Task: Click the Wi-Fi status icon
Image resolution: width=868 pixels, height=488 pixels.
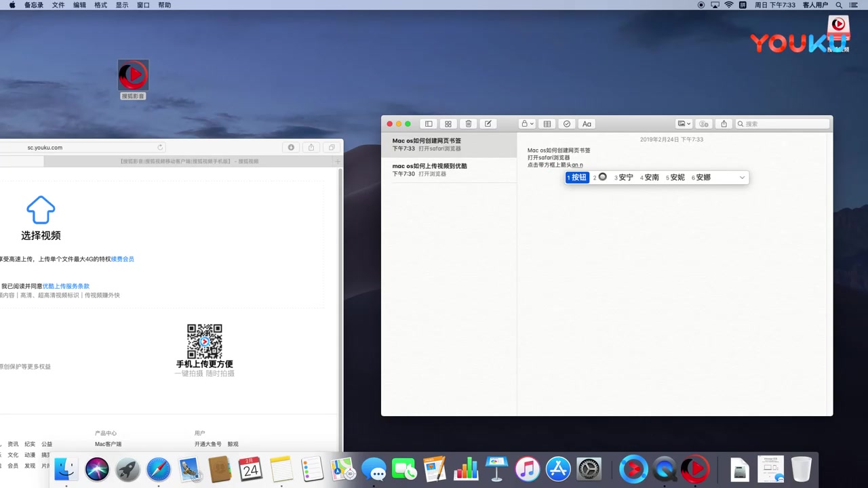Action: click(x=729, y=5)
